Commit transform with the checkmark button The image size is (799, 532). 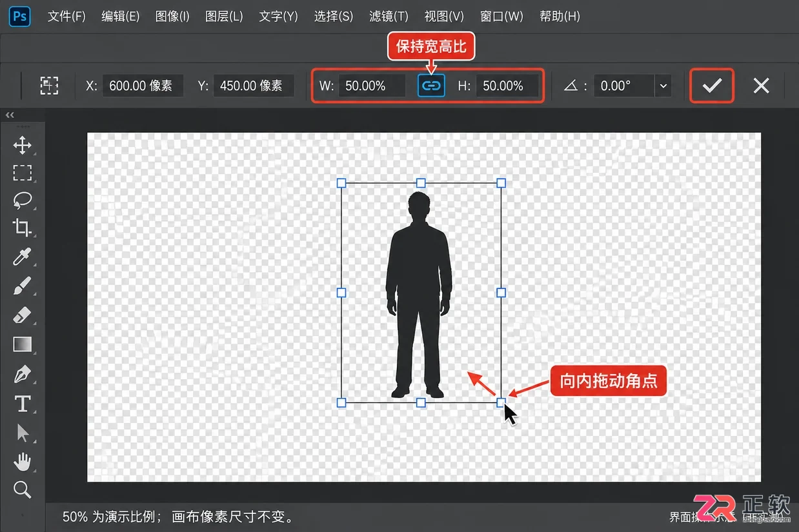(712, 86)
